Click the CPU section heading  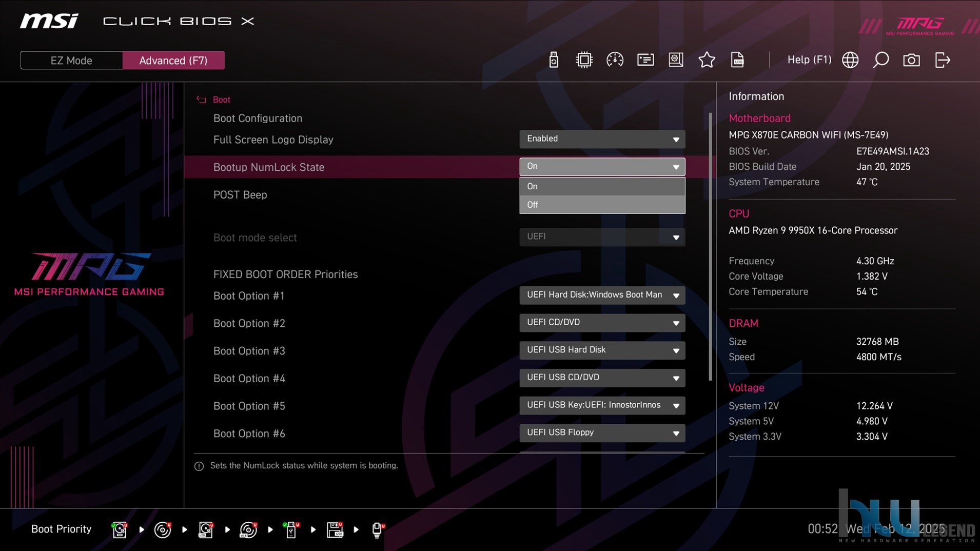tap(739, 214)
